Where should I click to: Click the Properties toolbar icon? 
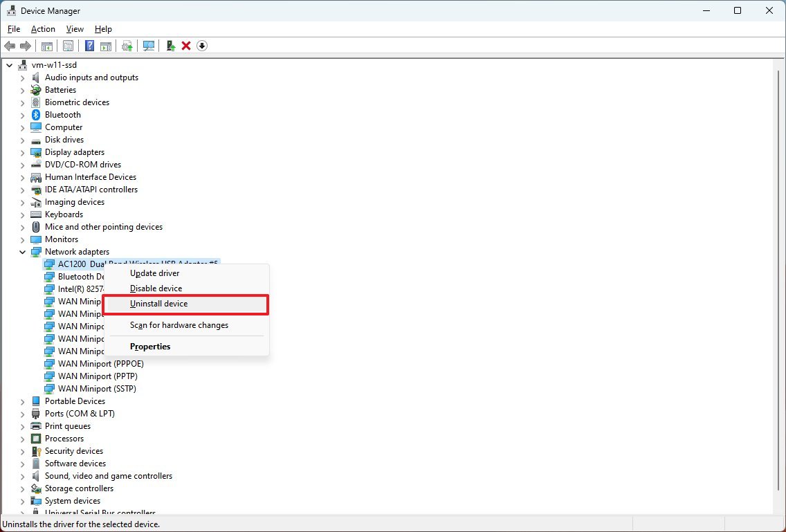click(68, 46)
